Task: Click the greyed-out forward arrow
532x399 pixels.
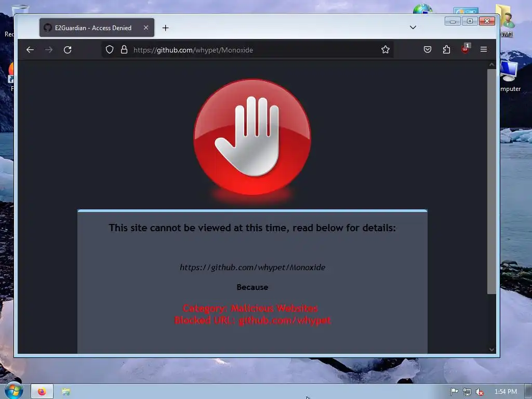Action: [49, 50]
